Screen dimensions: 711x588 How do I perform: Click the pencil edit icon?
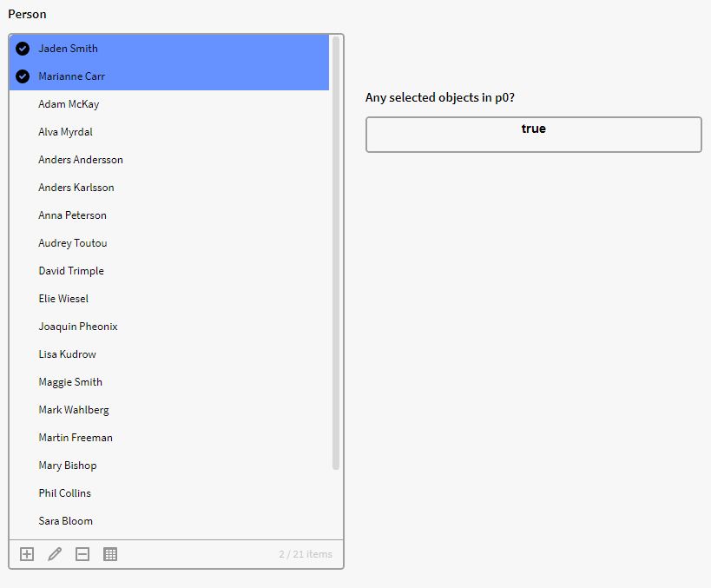tap(55, 554)
